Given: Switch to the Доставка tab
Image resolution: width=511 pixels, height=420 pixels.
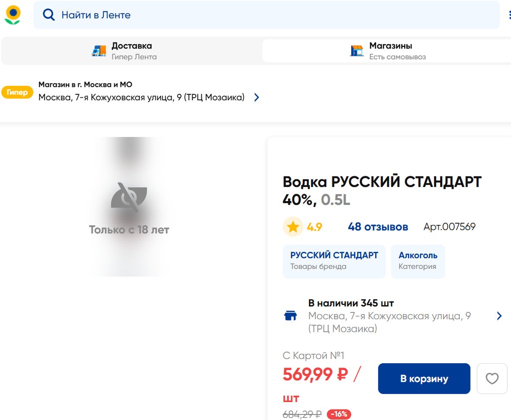Looking at the screenshot, I should [x=132, y=51].
